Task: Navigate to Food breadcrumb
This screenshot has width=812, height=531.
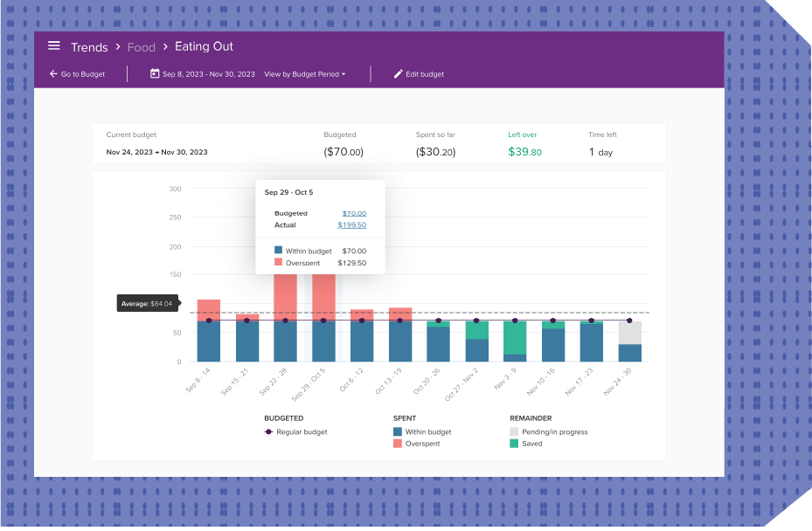Action: [x=141, y=47]
